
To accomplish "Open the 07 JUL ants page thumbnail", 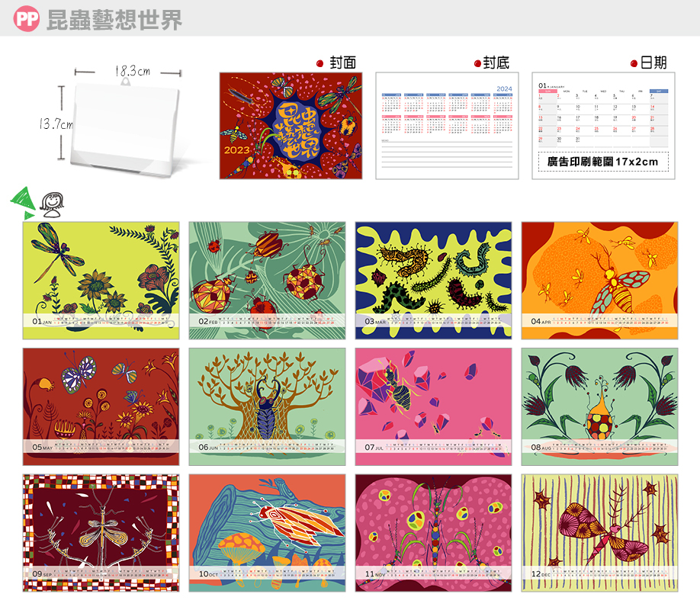I will 433,407.
